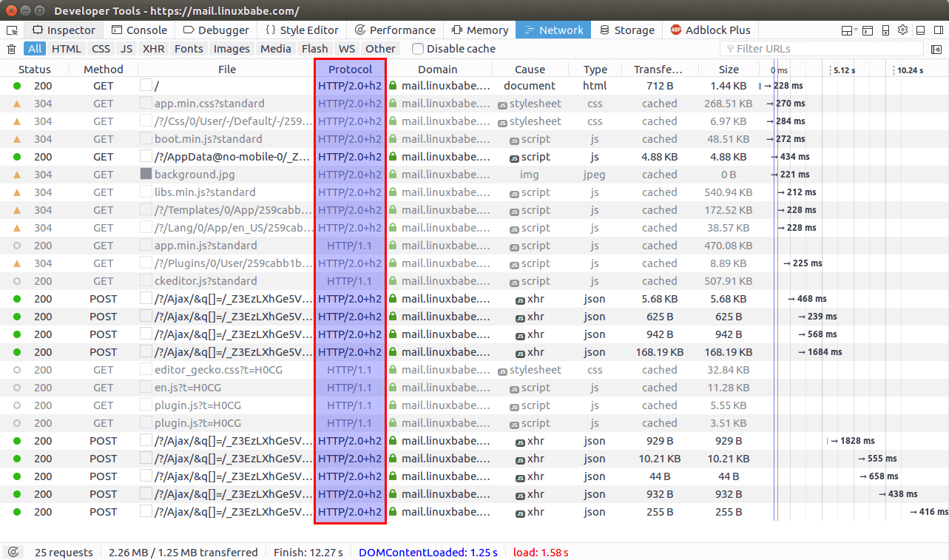Viewport: 949px width, 560px height.
Task: Select the Network tab
Action: (553, 30)
